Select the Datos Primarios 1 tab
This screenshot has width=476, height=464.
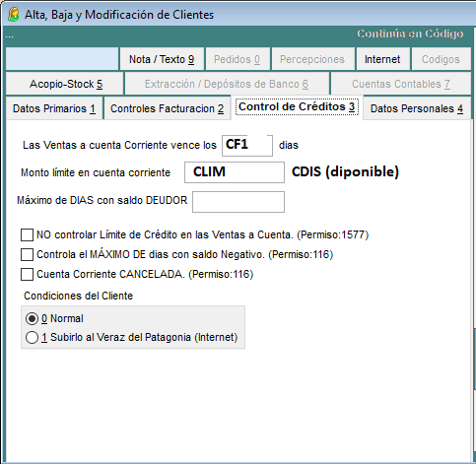point(54,108)
